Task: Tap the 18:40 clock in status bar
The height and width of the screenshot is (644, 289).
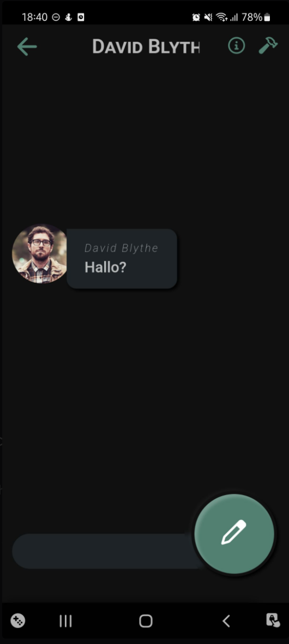Action: pyautogui.click(x=35, y=17)
